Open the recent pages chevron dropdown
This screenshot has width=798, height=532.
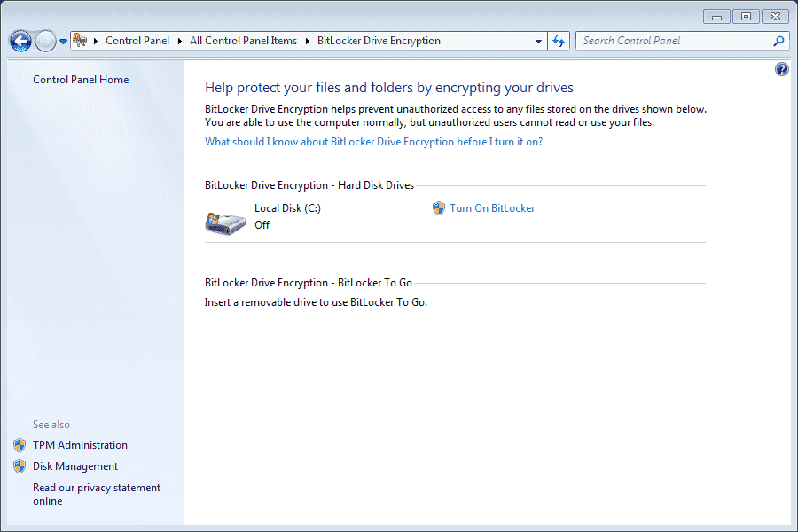click(x=62, y=40)
